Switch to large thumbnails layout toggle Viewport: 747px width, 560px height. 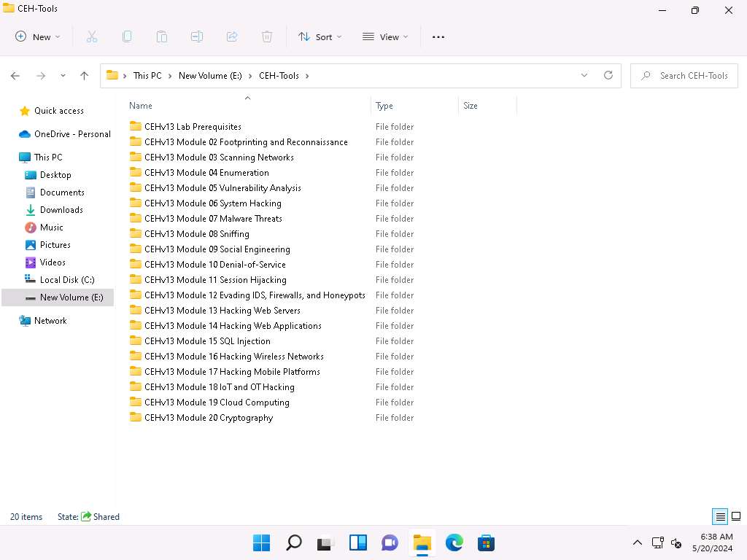click(736, 516)
